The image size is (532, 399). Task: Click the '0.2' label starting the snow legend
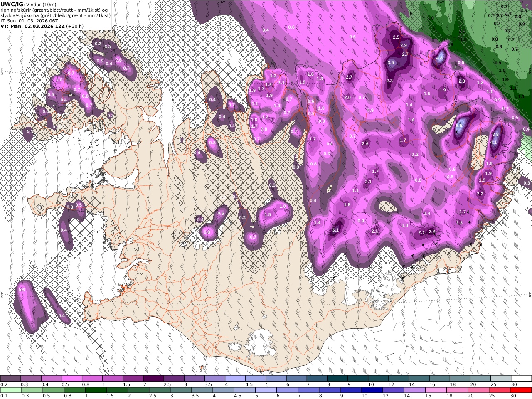[4, 385]
